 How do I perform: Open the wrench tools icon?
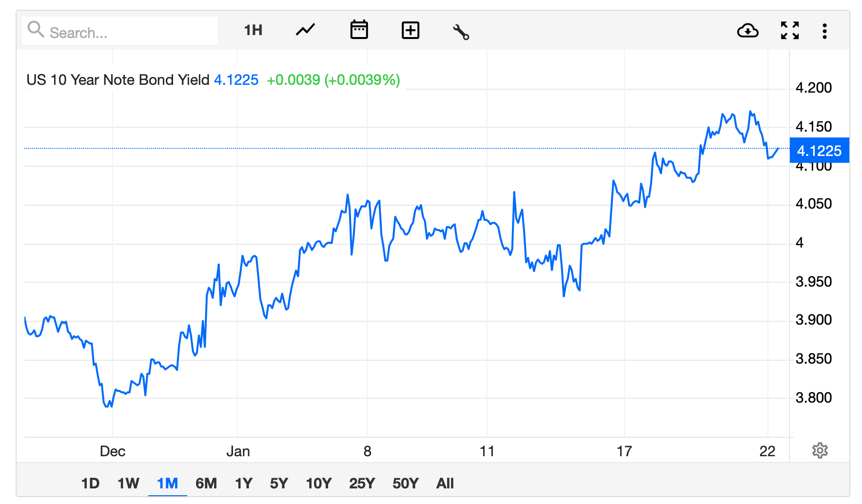tap(461, 32)
